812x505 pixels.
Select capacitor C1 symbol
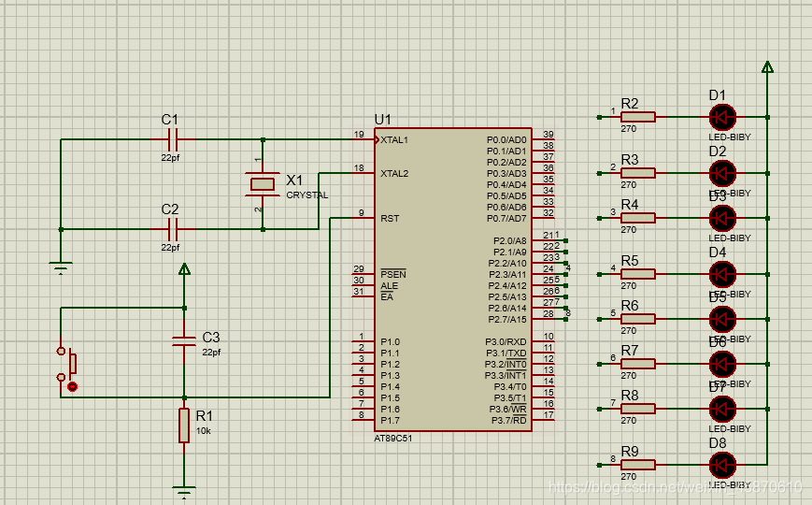pyautogui.click(x=174, y=139)
